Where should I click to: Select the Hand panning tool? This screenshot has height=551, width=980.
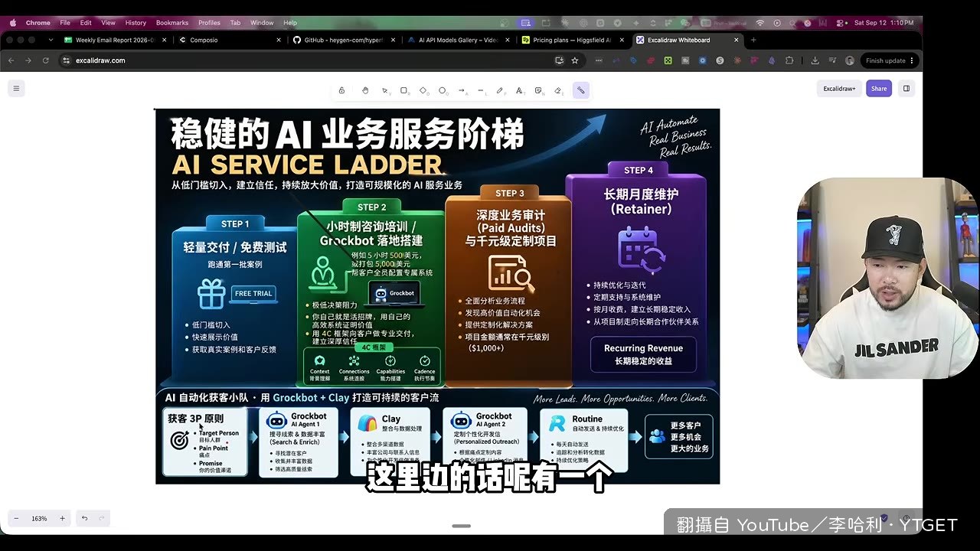(365, 90)
